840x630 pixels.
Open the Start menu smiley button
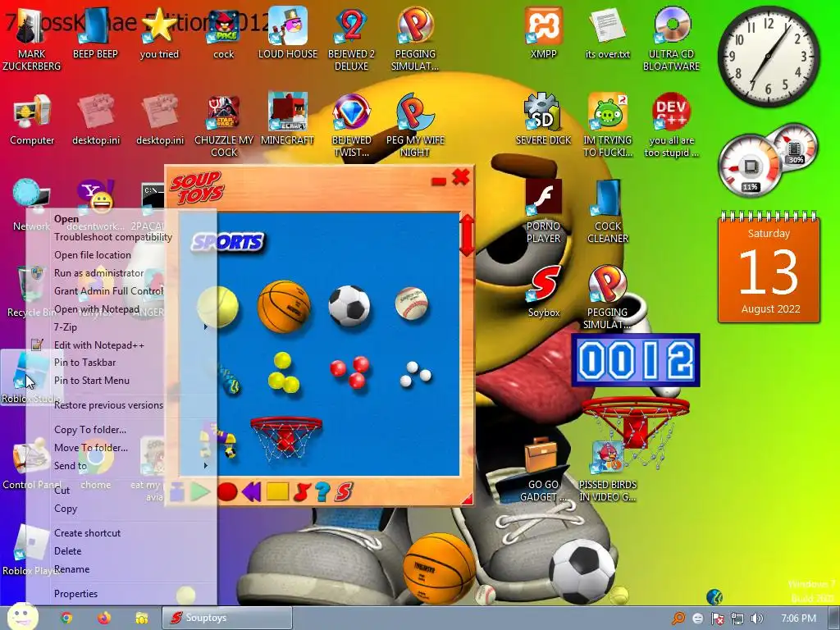pyautogui.click(x=23, y=617)
